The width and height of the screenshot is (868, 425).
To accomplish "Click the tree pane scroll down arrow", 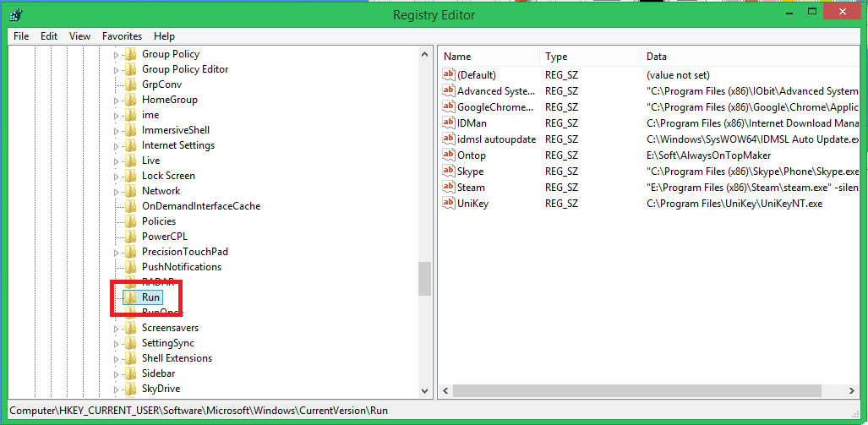I will (424, 390).
